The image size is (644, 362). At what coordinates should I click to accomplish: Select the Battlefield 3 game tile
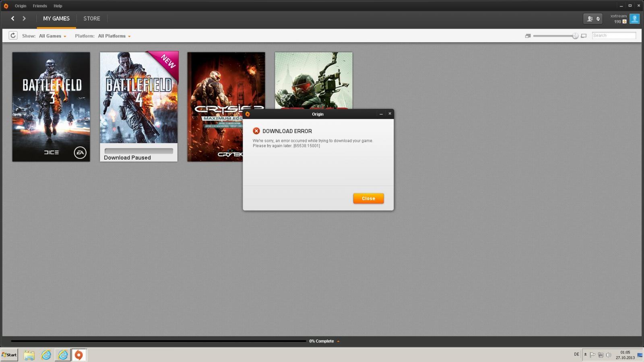click(x=51, y=107)
